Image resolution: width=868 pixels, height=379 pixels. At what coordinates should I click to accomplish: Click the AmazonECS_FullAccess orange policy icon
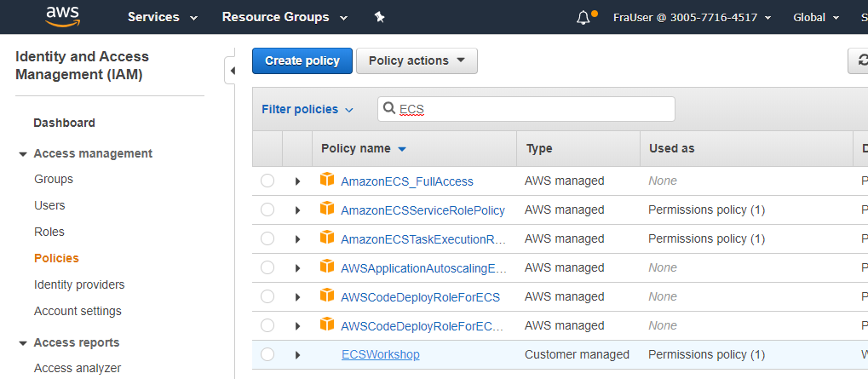point(327,181)
